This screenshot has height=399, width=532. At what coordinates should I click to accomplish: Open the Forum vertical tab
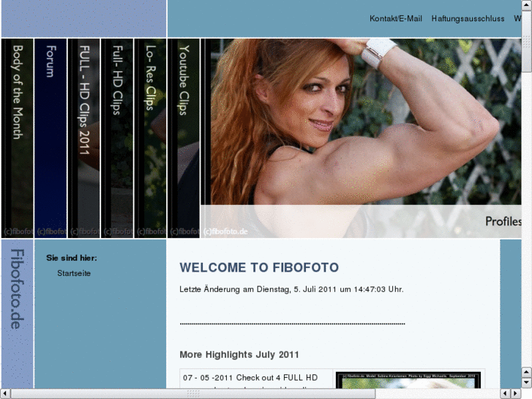[x=50, y=138]
